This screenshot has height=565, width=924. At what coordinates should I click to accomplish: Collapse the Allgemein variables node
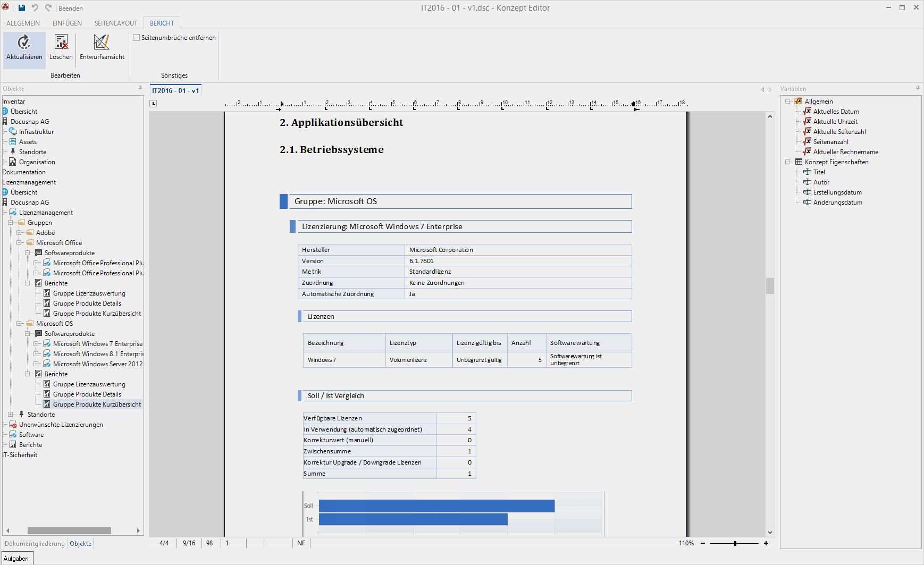[788, 102]
